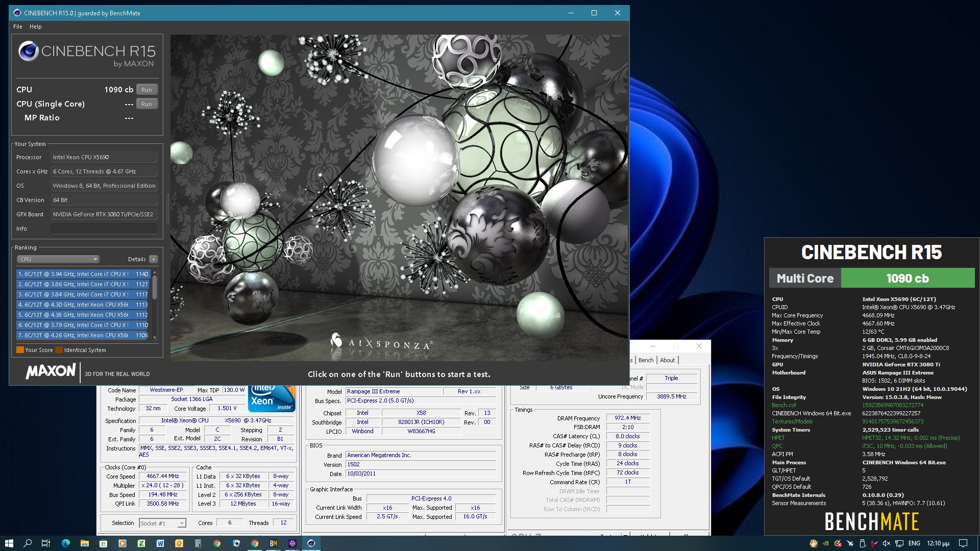Click the GFX Board RTX 3080 Ti field
Image resolution: width=980 pixels, height=551 pixels.
point(104,214)
